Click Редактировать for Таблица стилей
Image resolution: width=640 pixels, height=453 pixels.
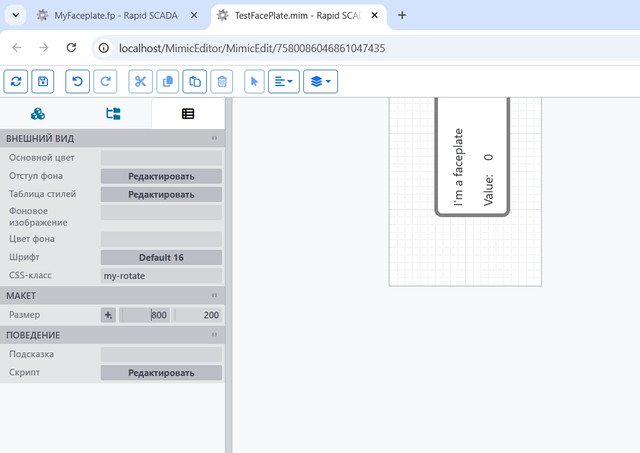161,195
